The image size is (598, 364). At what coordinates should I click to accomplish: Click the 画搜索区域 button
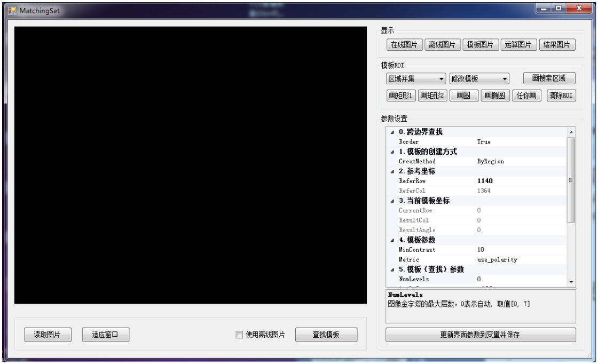coord(549,78)
